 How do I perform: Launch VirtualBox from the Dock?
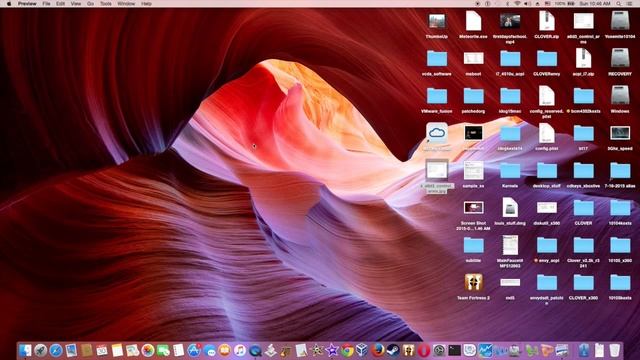tap(362, 350)
